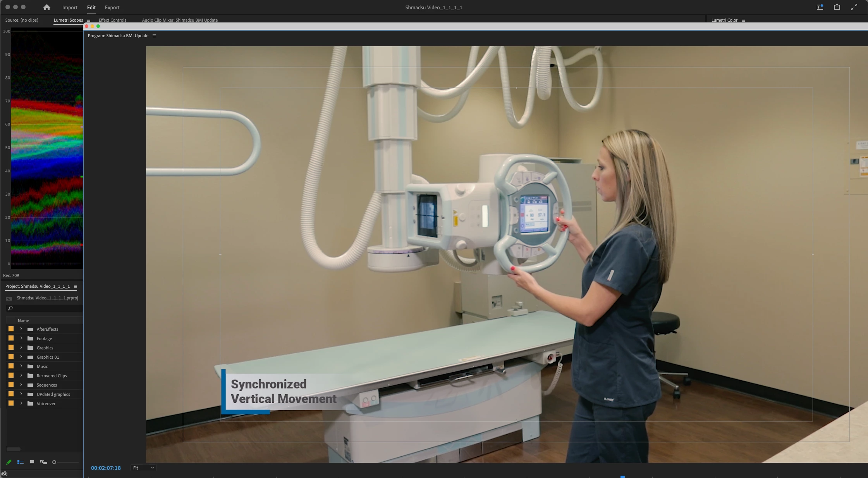The width and height of the screenshot is (868, 478).
Task: Expand the Sequences bin
Action: 21,385
